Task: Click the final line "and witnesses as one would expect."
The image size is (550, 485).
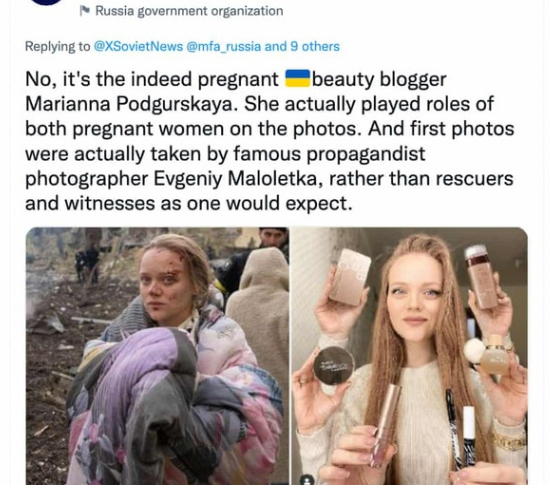Action: click(189, 204)
